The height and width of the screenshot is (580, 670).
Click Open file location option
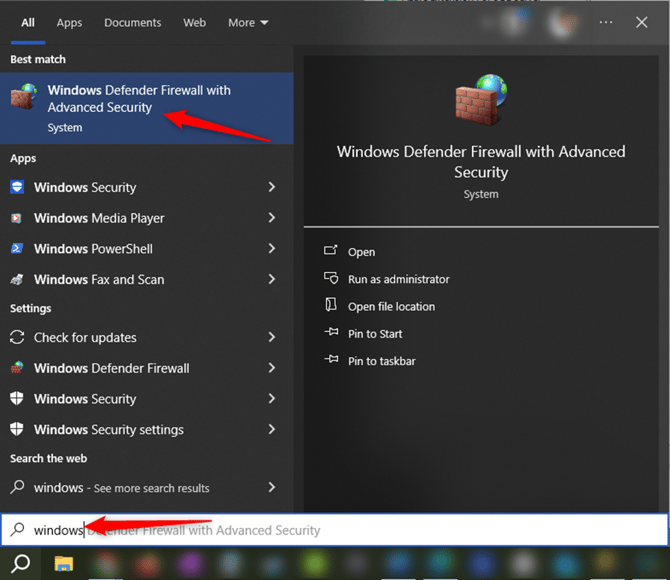(391, 306)
